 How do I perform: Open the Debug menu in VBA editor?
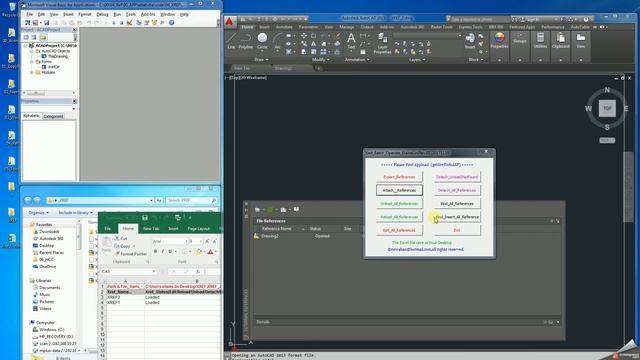coord(102,14)
